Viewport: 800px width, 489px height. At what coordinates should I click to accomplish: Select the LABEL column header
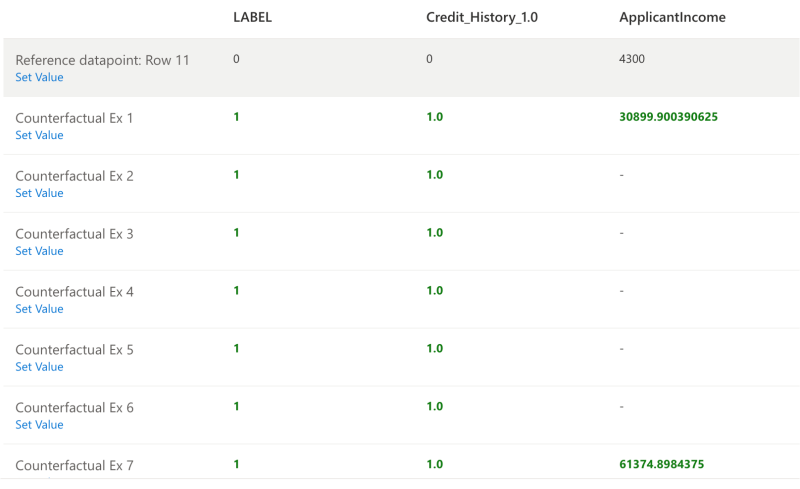(253, 17)
